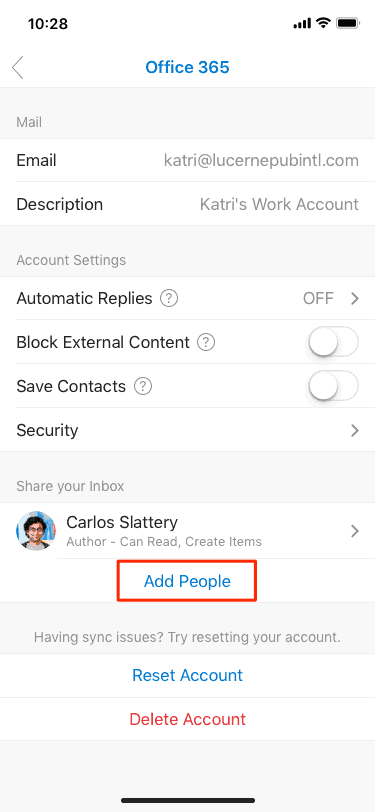
Task: Tap the red Delete Account button
Action: pos(188,719)
